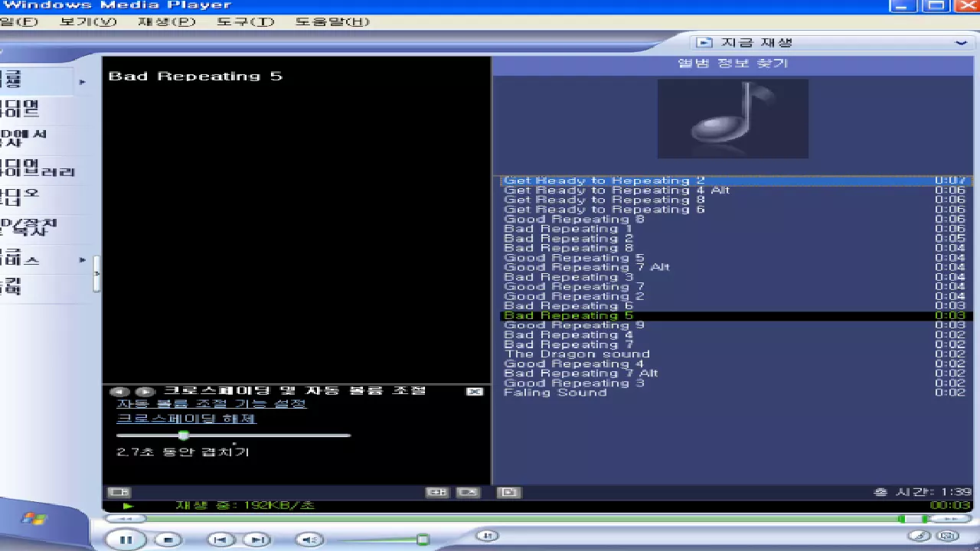Click the green seek bar
Image resolution: width=980 pixels, height=551 pixels.
[521, 519]
